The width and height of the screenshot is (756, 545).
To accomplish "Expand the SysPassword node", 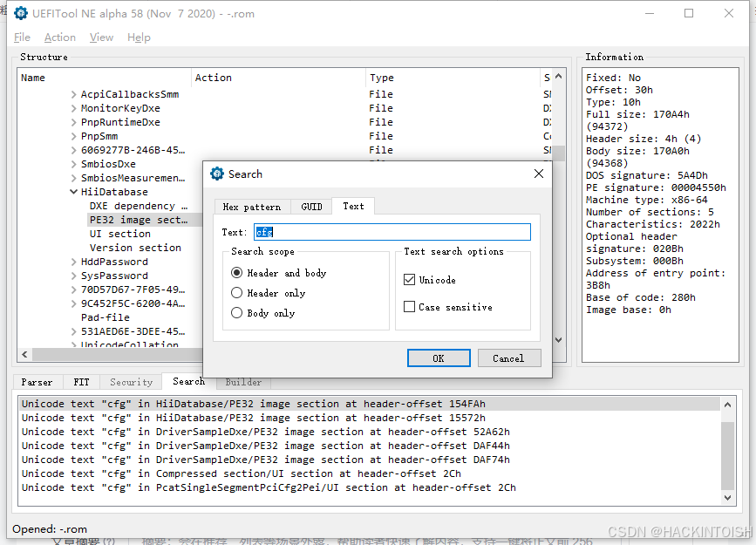I will (74, 276).
